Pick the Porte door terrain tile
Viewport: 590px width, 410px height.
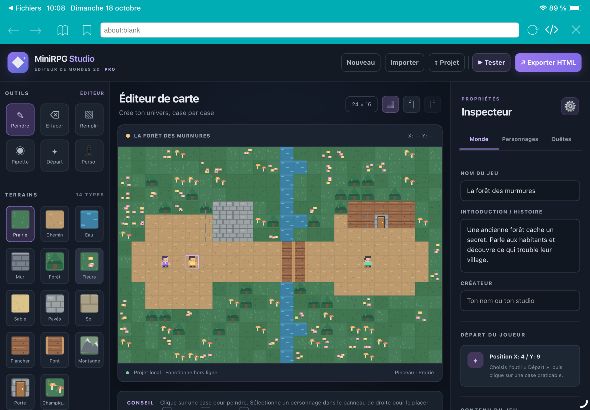20,392
